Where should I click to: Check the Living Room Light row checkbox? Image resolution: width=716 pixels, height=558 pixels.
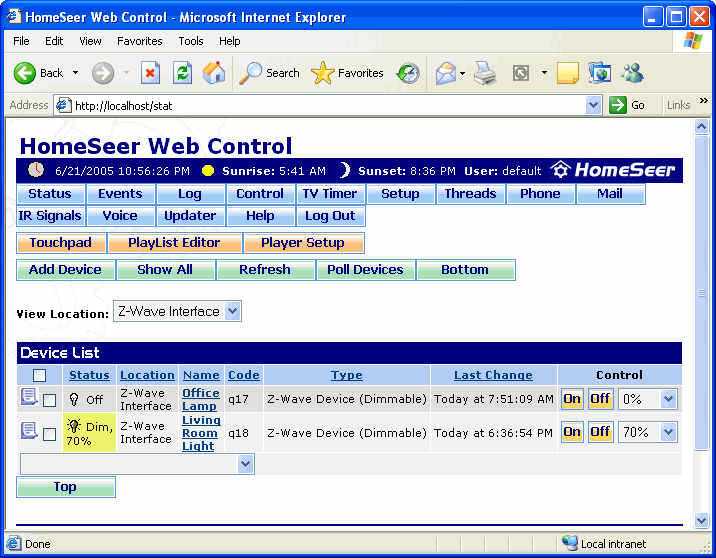49,434
